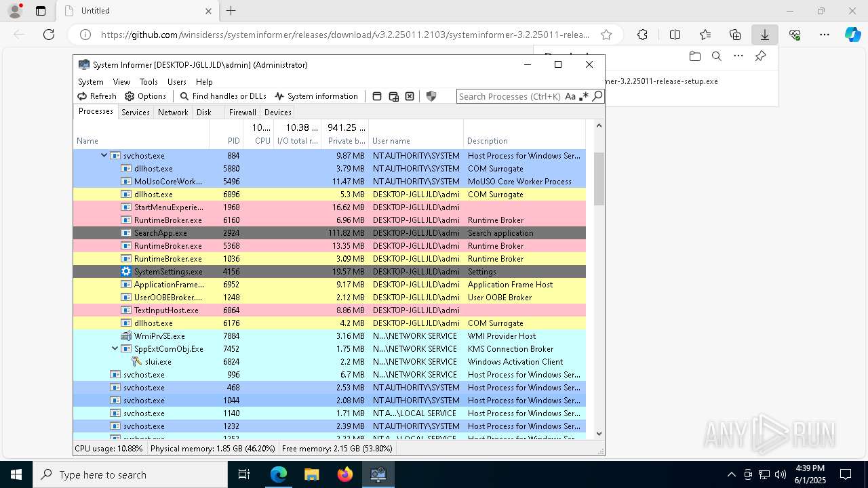The height and width of the screenshot is (488, 868).
Task: Open Edge Collections icon
Action: click(x=735, y=35)
